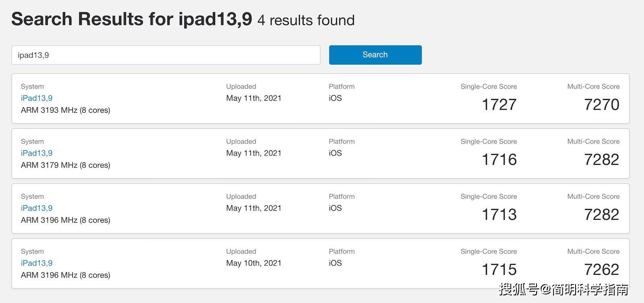Click the blue Search button
Image resolution: width=644 pixels, height=303 pixels.
[375, 55]
